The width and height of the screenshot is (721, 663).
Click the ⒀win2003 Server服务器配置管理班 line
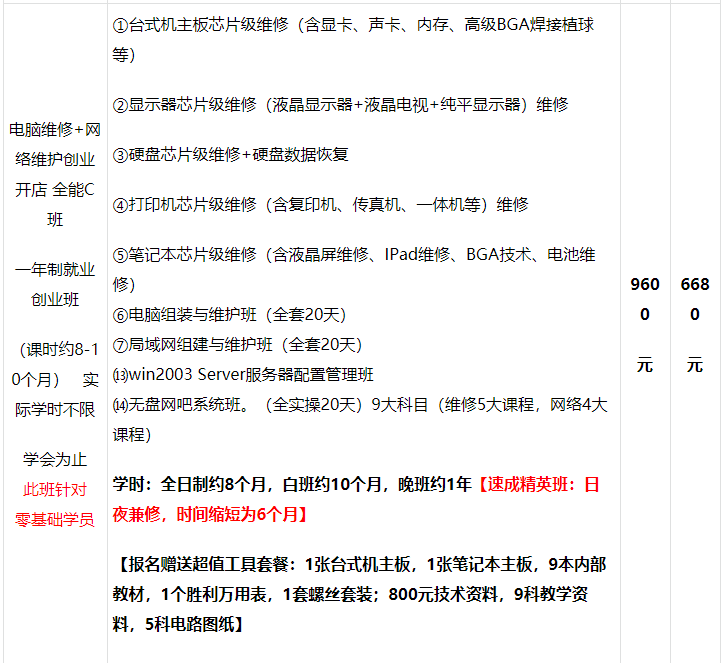coord(243,375)
